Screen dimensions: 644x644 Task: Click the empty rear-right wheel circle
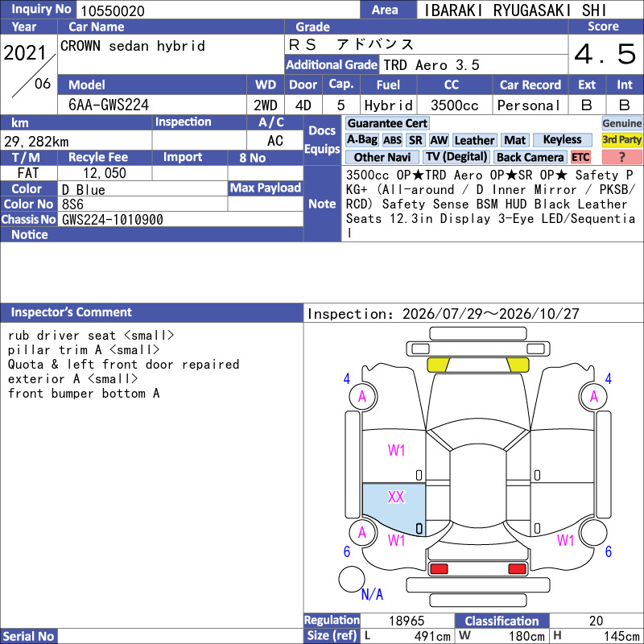594,533
